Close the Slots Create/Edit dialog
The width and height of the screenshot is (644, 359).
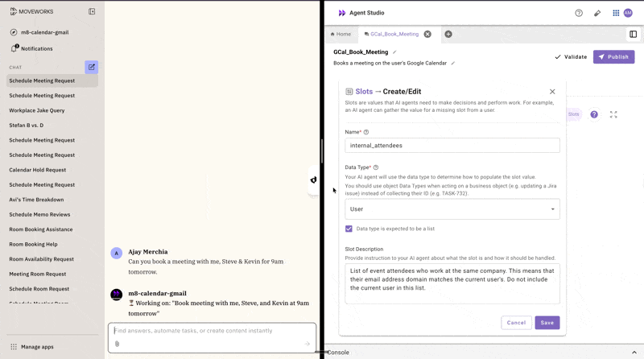coord(552,92)
